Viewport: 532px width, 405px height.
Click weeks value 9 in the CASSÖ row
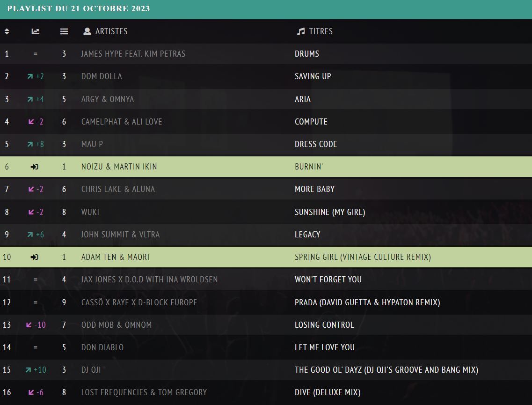pyautogui.click(x=64, y=302)
